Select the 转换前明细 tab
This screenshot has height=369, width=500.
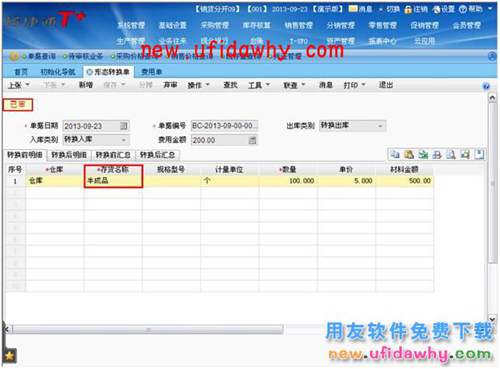pyautogui.click(x=25, y=155)
